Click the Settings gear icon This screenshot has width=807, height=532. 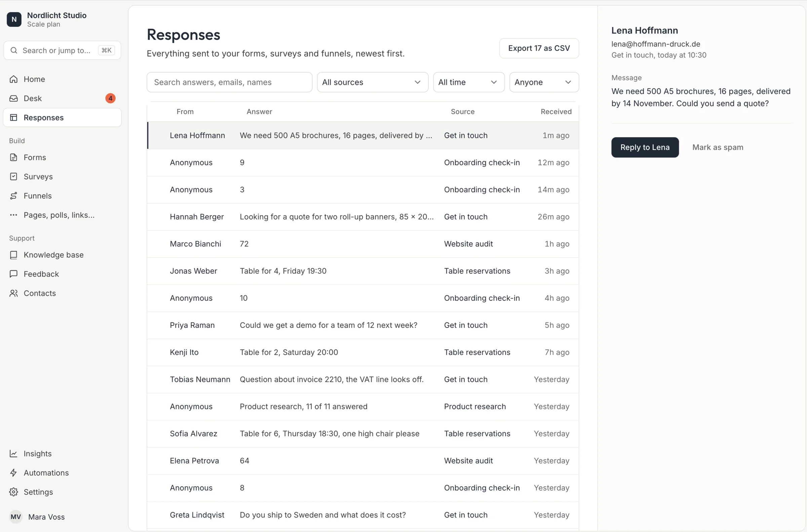click(13, 492)
